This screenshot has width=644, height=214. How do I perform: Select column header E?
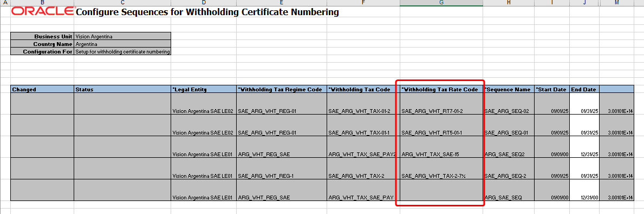(x=282, y=3)
